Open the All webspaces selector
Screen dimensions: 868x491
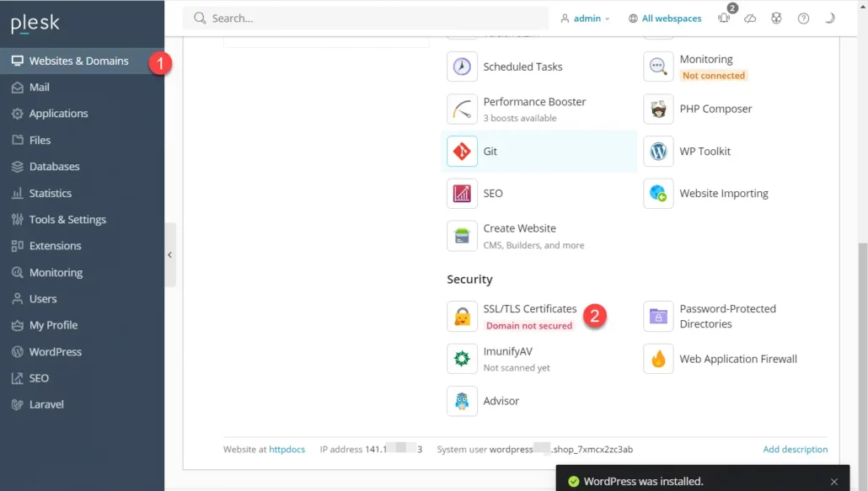665,19
